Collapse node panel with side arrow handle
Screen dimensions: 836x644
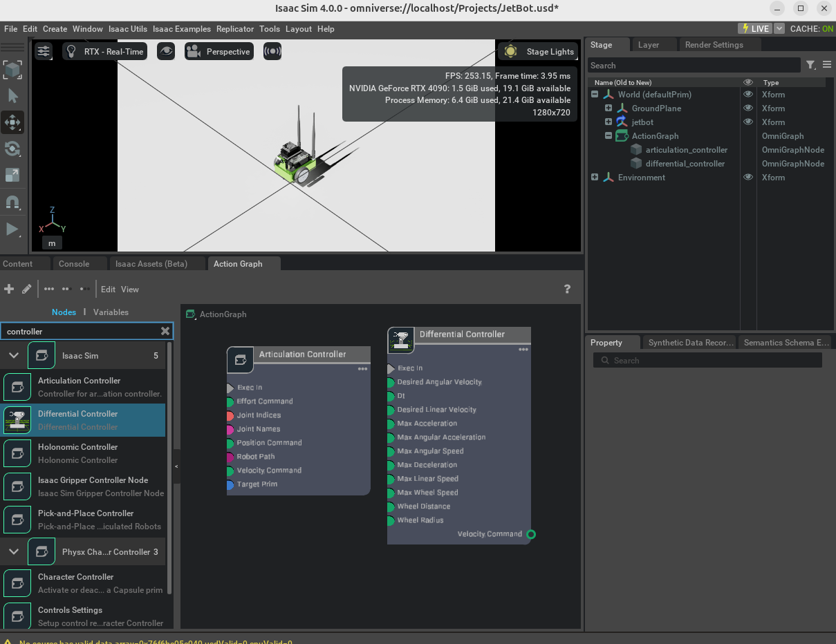coord(176,467)
